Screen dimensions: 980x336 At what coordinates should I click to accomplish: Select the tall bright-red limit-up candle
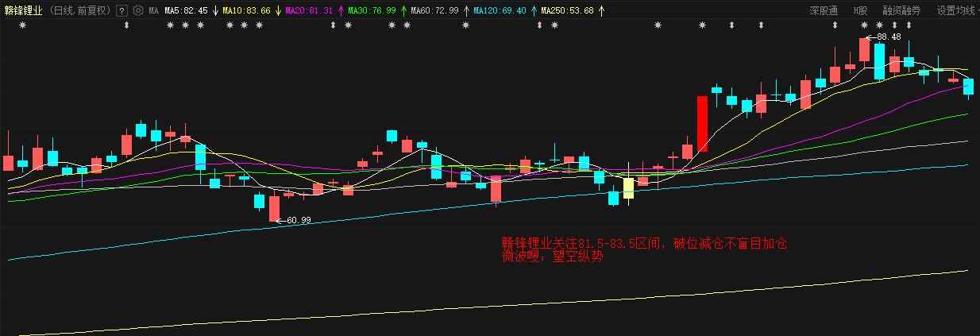(702, 124)
